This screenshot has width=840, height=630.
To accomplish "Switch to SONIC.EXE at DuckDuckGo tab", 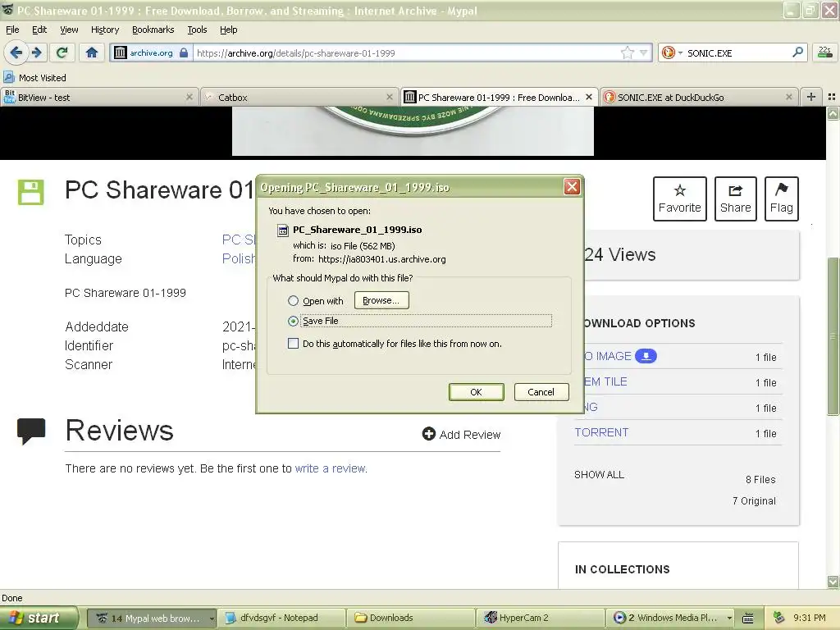I will click(x=699, y=98).
